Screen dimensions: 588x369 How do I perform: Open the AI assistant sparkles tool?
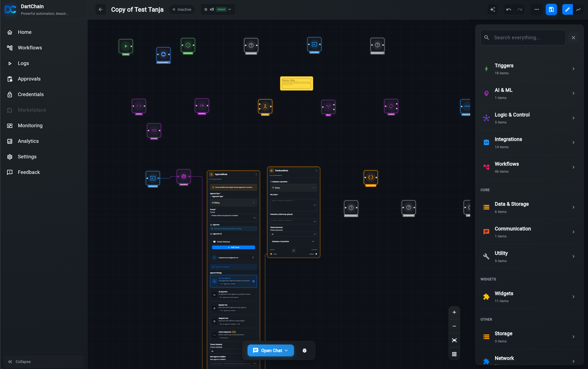point(492,9)
